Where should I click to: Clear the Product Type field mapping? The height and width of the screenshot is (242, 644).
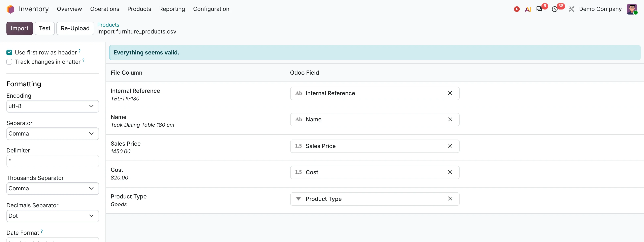pos(450,199)
